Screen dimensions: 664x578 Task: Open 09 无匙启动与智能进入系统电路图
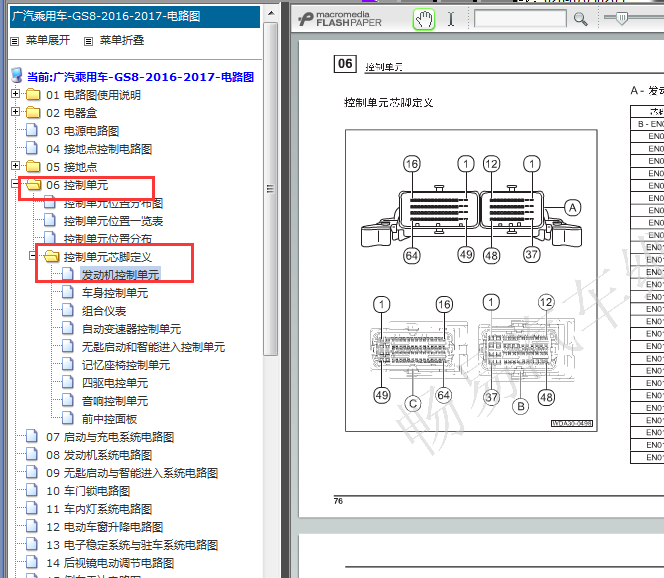(132, 473)
